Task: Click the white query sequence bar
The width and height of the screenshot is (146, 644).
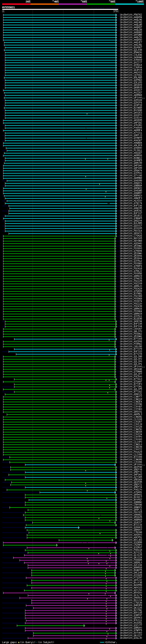Action: point(60,10)
